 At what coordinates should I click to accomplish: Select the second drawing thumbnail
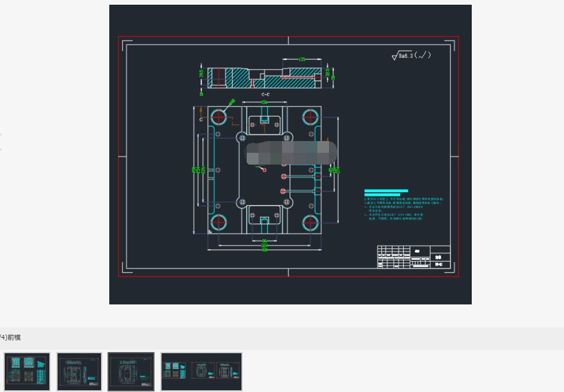point(79,371)
